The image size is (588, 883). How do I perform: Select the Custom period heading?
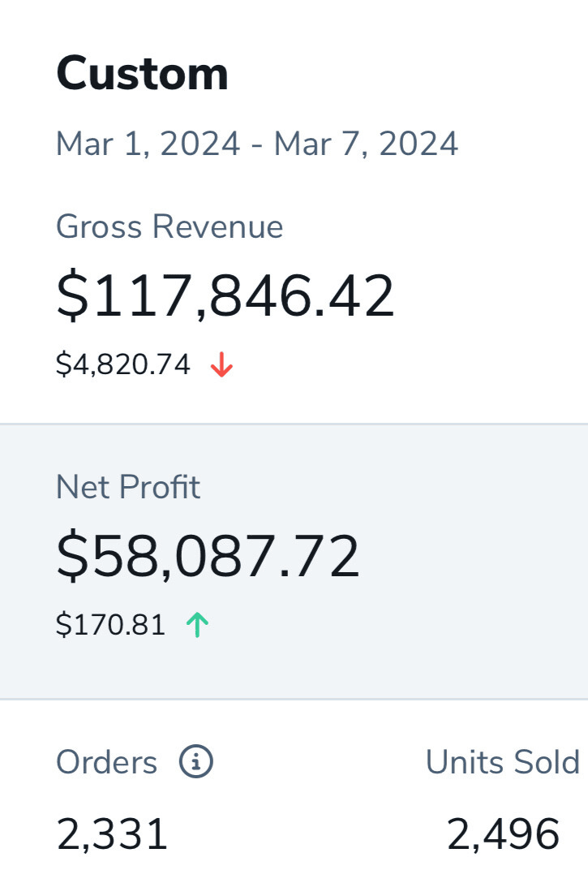coord(142,74)
